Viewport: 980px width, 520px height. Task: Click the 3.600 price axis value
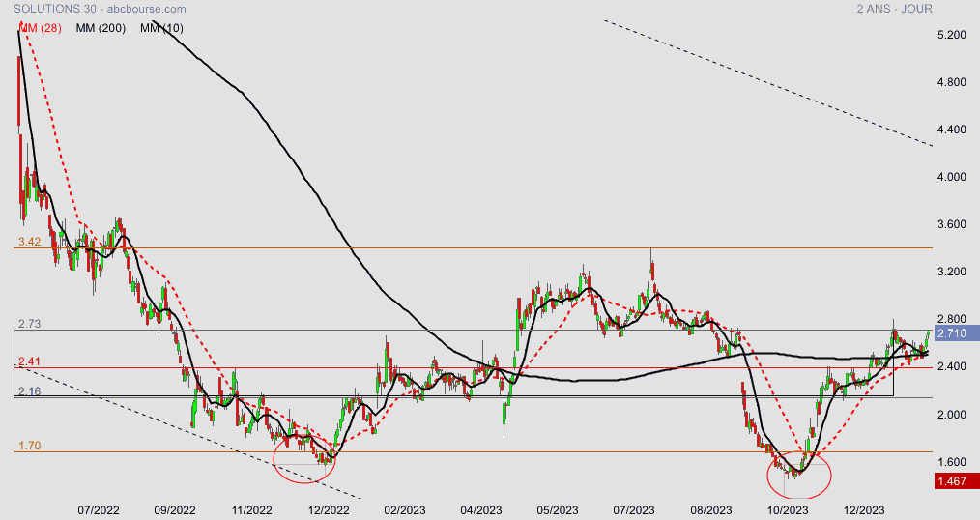(952, 224)
